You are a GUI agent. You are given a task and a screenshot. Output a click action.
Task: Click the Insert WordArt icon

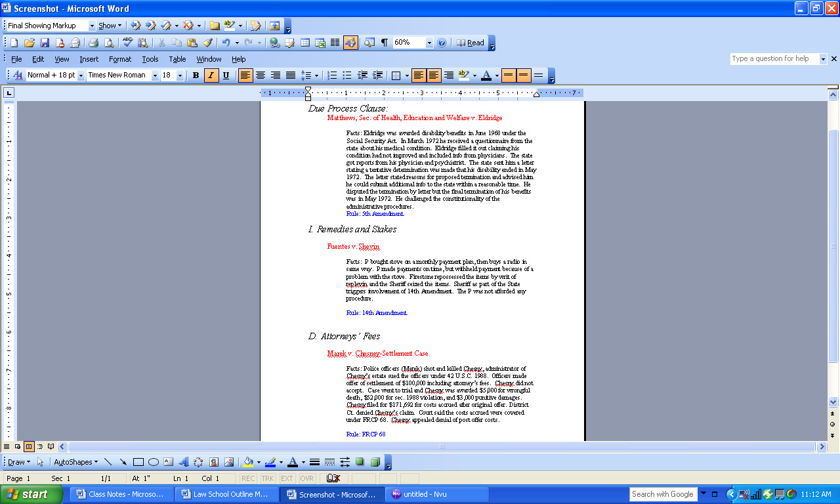[x=183, y=462]
